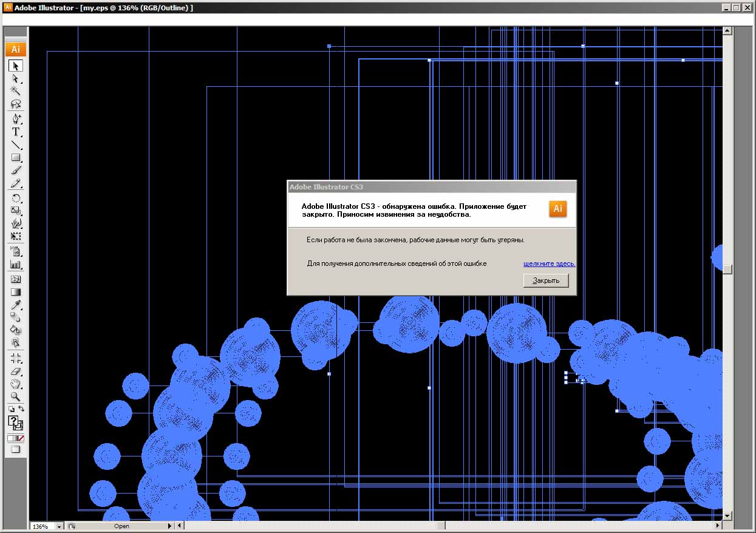Click the vertical scrollbar down arrow

pyautogui.click(x=727, y=516)
